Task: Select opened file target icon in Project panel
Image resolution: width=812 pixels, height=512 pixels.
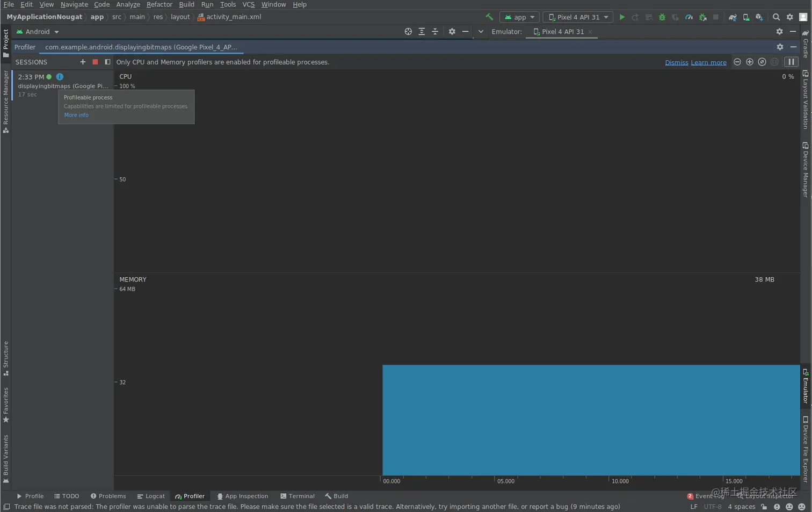Action: click(408, 32)
